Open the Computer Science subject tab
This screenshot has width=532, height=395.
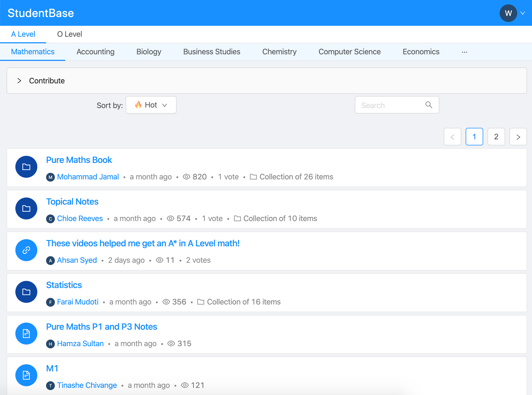[349, 52]
